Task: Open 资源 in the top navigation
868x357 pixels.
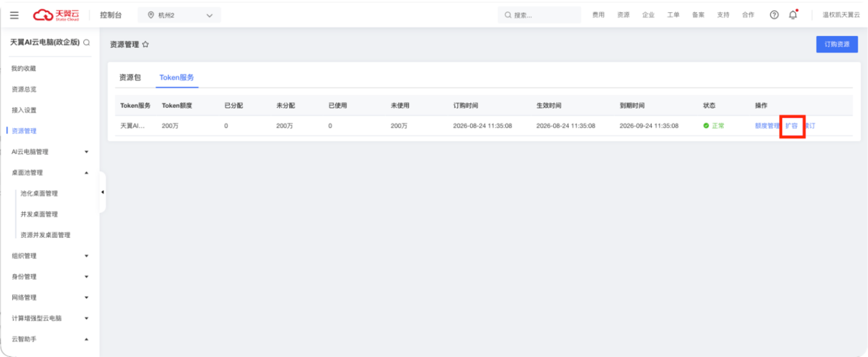Action: click(623, 15)
